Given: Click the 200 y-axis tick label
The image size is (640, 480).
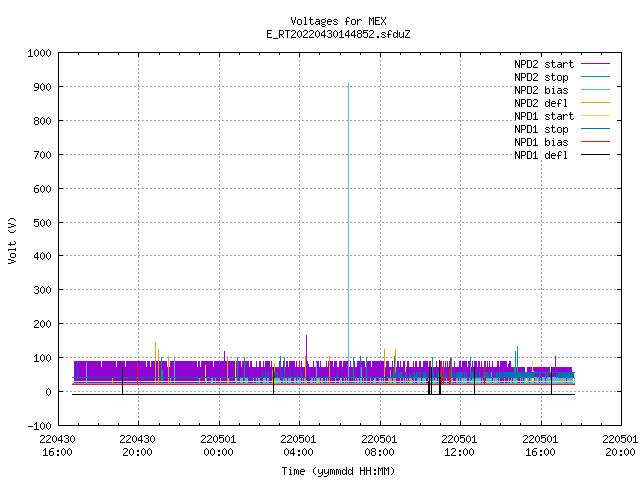Looking at the screenshot, I should [x=42, y=324].
